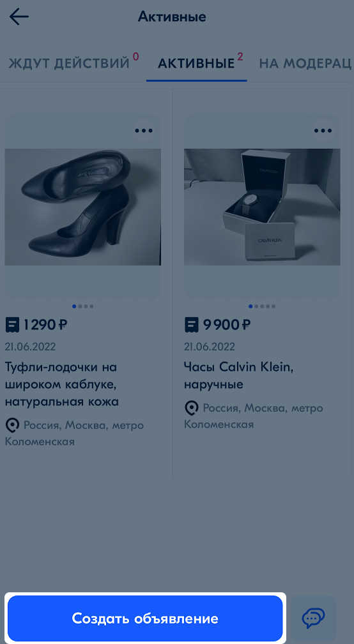Tap the Calvin Klein watch photo

(x=262, y=207)
